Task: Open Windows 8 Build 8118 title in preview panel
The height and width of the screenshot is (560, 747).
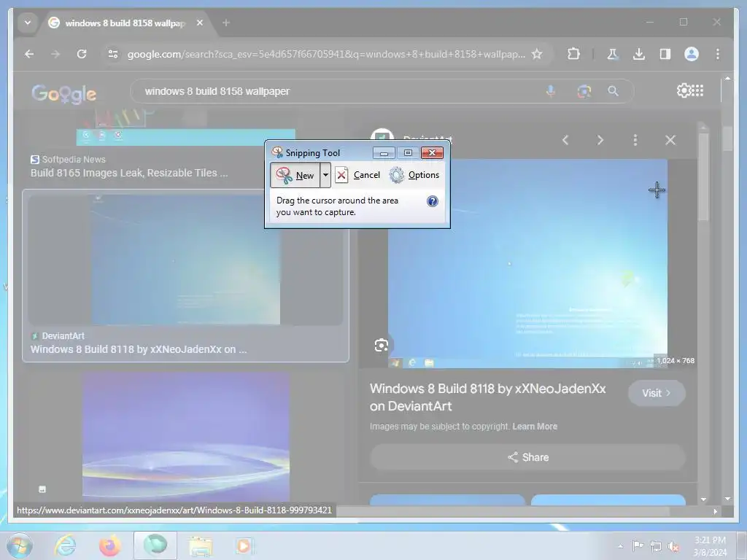Action: click(488, 397)
